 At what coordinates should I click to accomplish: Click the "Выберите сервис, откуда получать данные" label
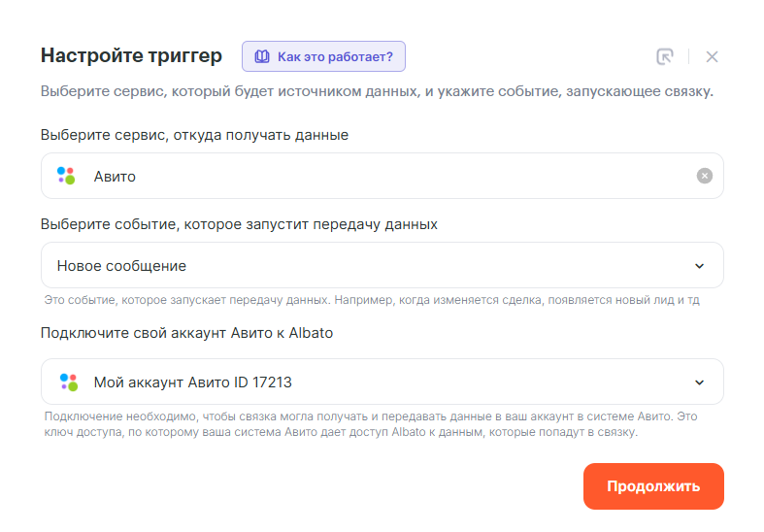coord(194,135)
